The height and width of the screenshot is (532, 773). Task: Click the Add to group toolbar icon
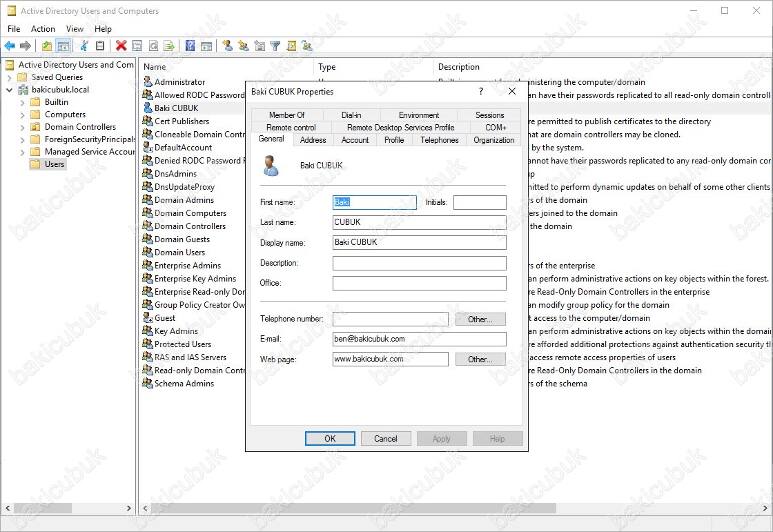coord(307,46)
